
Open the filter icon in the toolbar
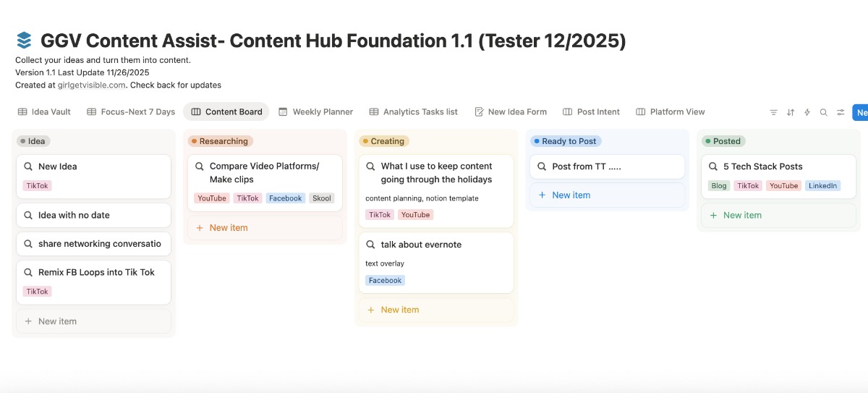coord(773,112)
